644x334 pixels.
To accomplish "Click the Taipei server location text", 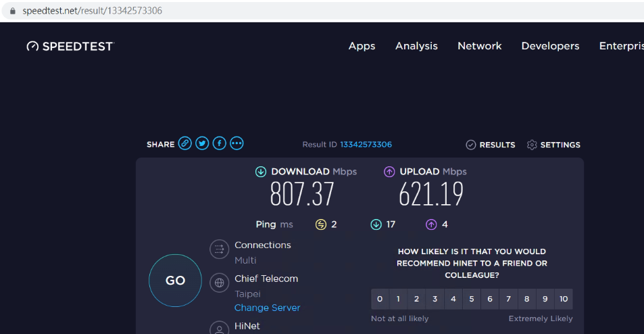I will point(247,294).
